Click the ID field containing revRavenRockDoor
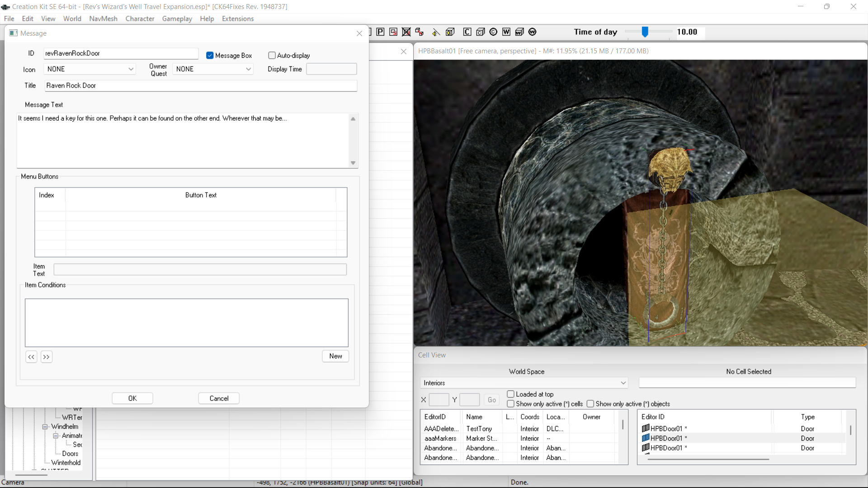This screenshot has width=868, height=488. click(x=121, y=53)
